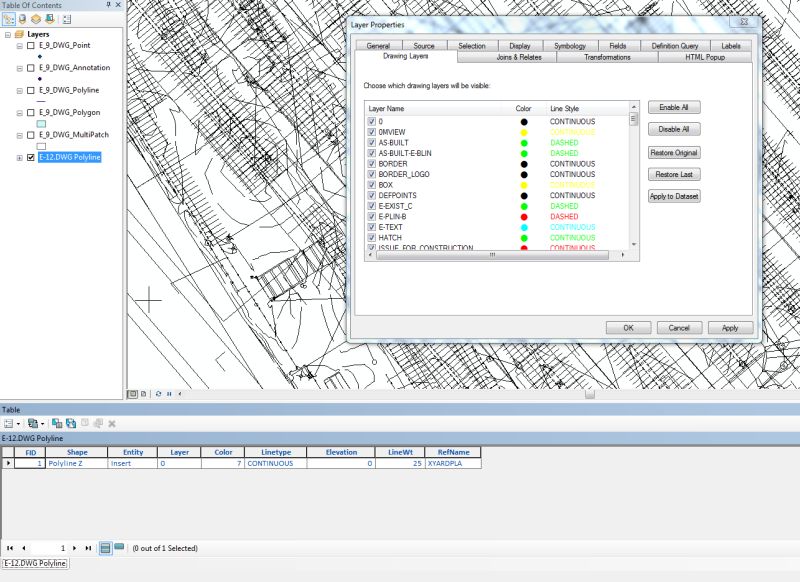Image resolution: width=800 pixels, height=582 pixels.
Task: Switch to List By Source view
Action: coord(22,19)
